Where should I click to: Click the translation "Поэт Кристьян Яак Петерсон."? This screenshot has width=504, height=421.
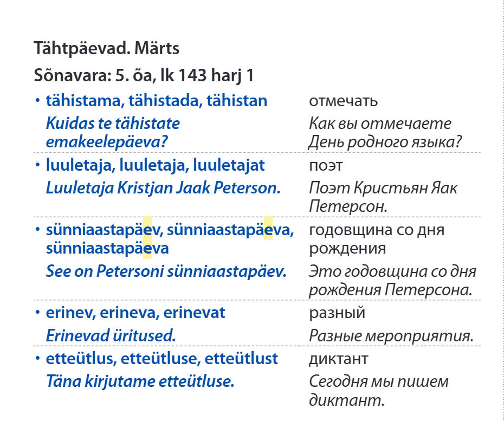(383, 197)
